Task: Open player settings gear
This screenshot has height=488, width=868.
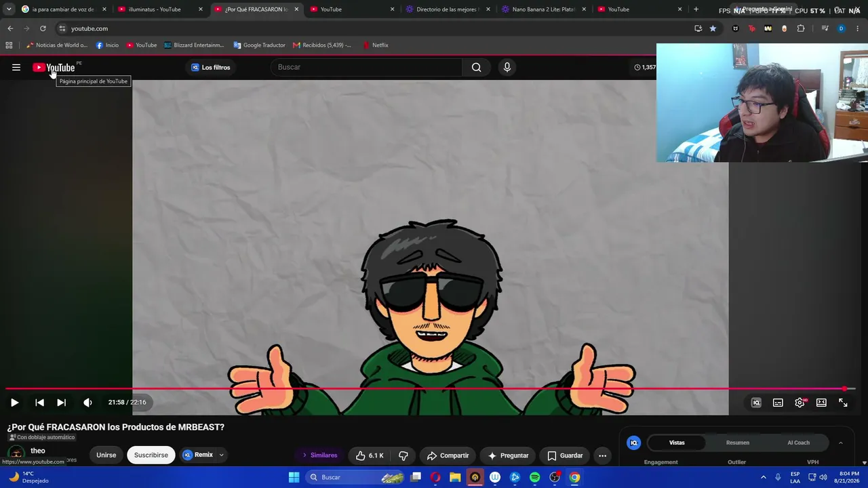Action: (800, 403)
